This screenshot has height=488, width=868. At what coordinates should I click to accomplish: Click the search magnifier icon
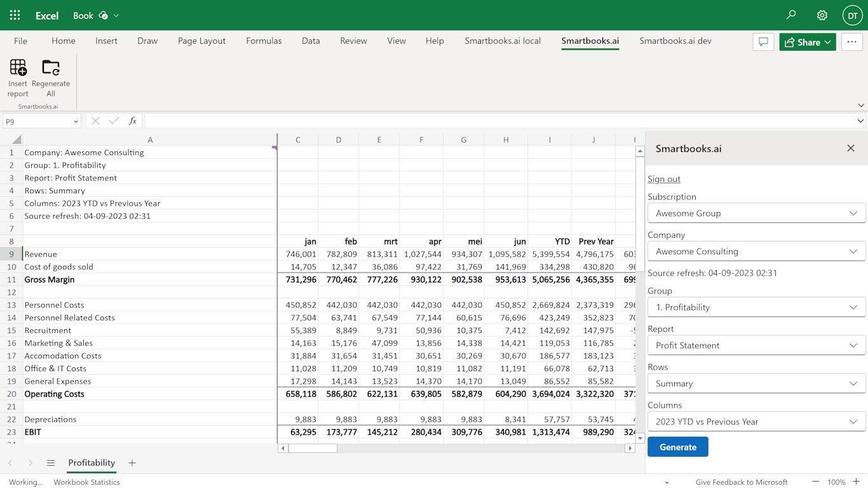pyautogui.click(x=791, y=15)
